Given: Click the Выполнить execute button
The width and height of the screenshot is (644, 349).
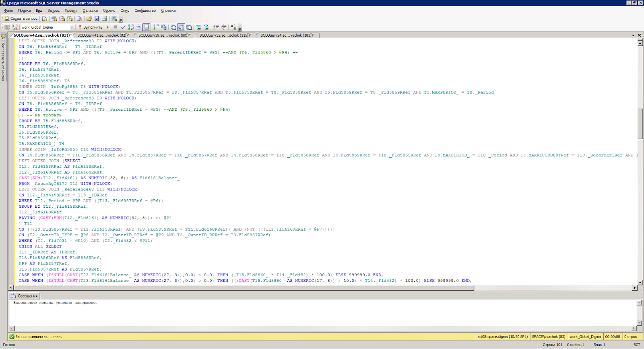Looking at the screenshot, I should click(91, 27).
